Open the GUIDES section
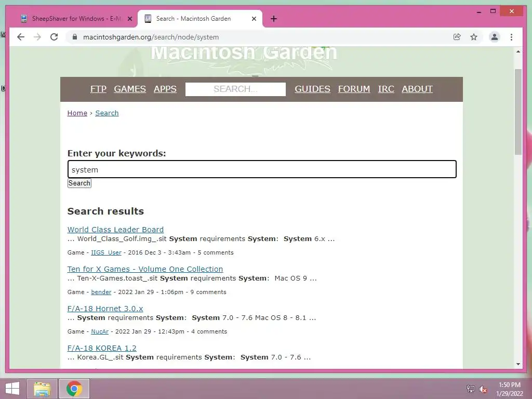This screenshot has width=532, height=399. tap(312, 89)
